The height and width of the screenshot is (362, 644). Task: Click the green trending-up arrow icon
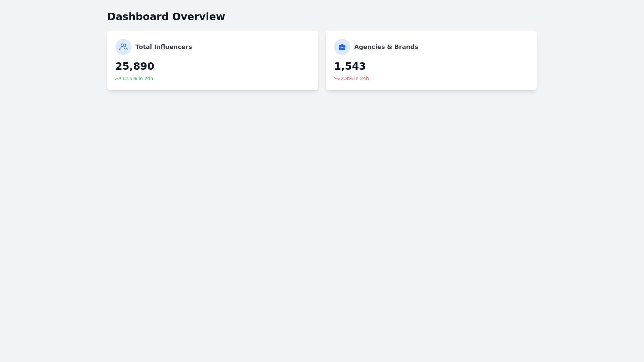tap(118, 78)
